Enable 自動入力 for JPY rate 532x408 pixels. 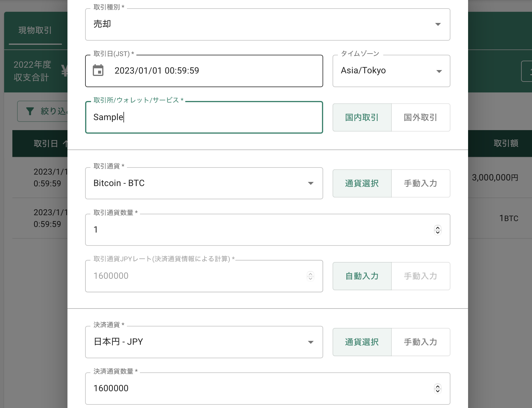(362, 276)
